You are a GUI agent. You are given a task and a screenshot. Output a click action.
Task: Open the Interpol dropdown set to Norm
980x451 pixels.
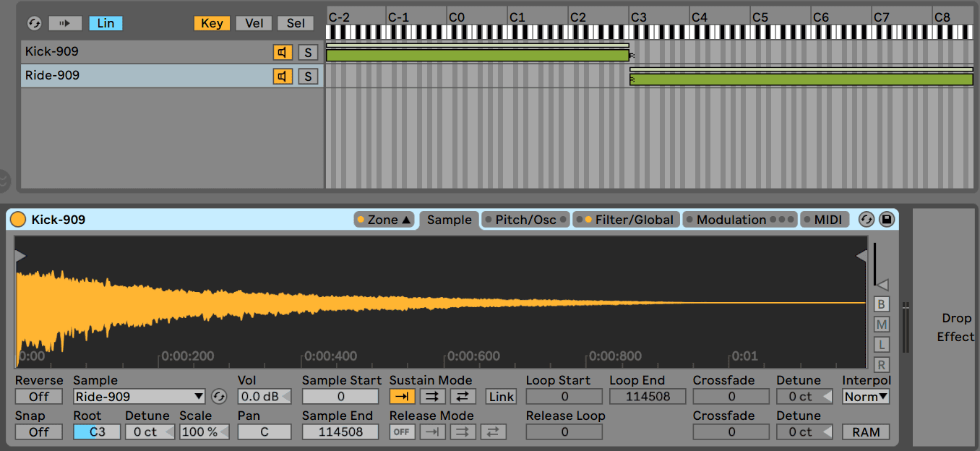(865, 396)
